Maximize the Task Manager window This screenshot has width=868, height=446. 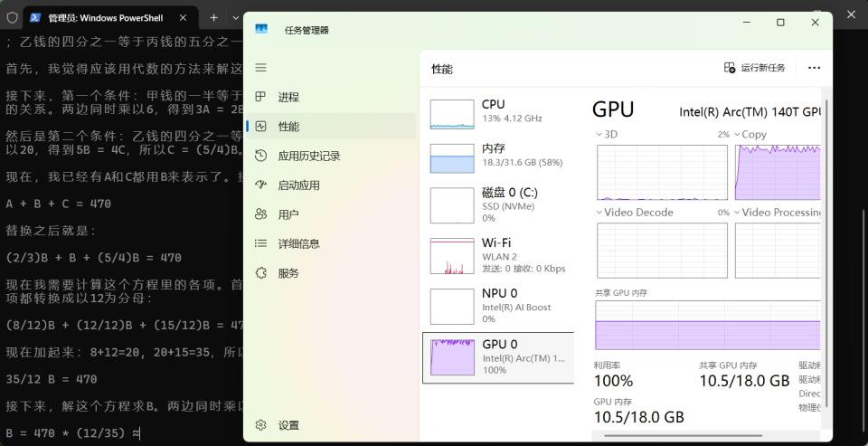click(x=780, y=22)
